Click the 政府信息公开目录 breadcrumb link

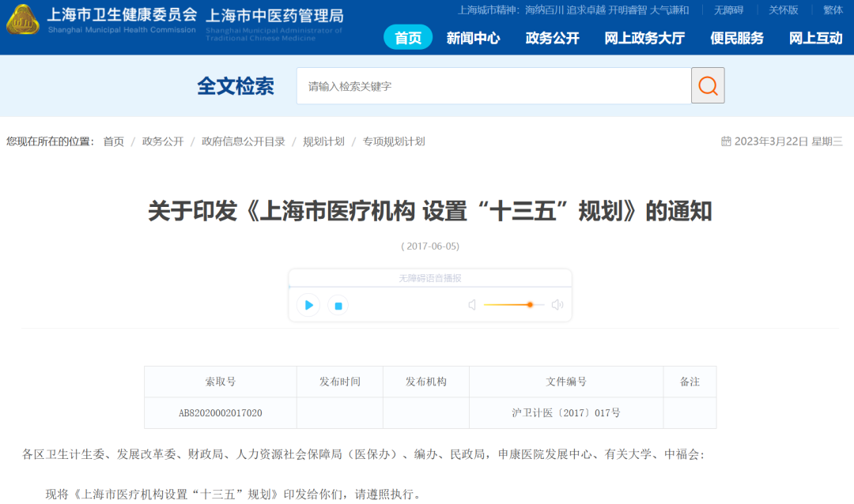coord(243,141)
